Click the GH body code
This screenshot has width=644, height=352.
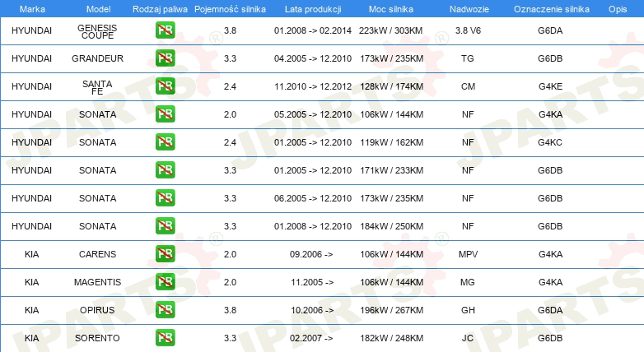pyautogui.click(x=468, y=310)
